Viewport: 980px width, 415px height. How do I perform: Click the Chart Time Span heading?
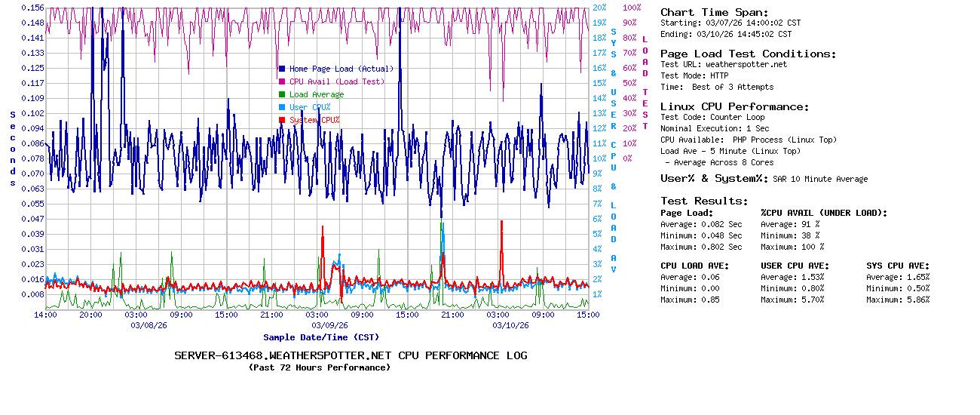click(x=714, y=12)
